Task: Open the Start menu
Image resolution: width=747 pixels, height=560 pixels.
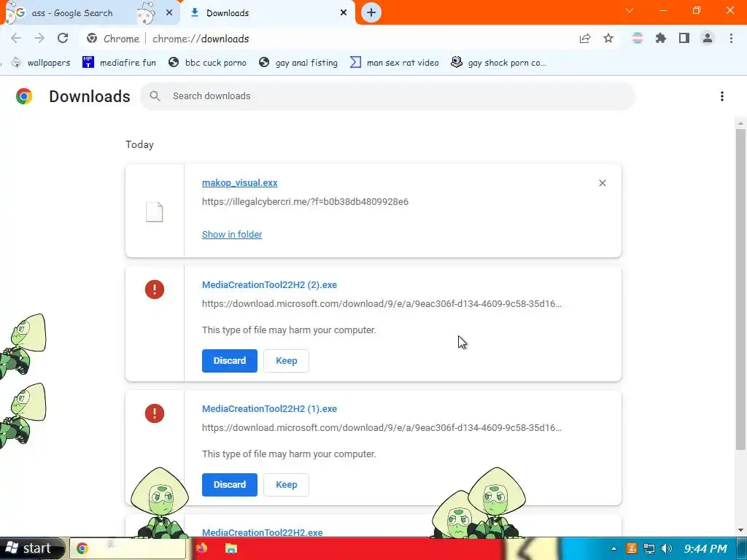Action: (31, 548)
